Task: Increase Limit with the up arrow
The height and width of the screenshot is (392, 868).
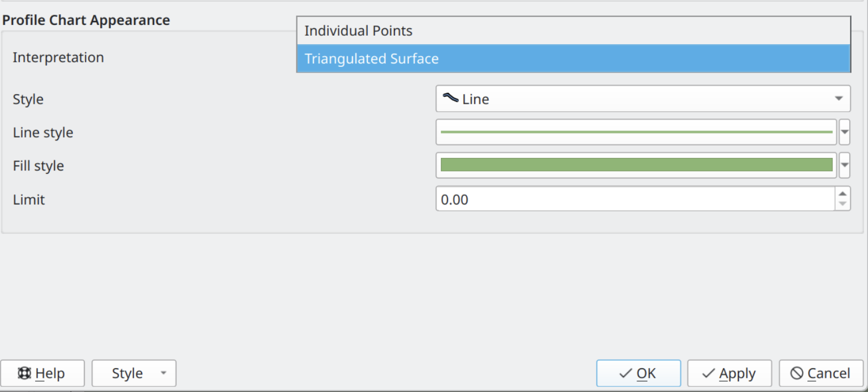Action: [843, 194]
